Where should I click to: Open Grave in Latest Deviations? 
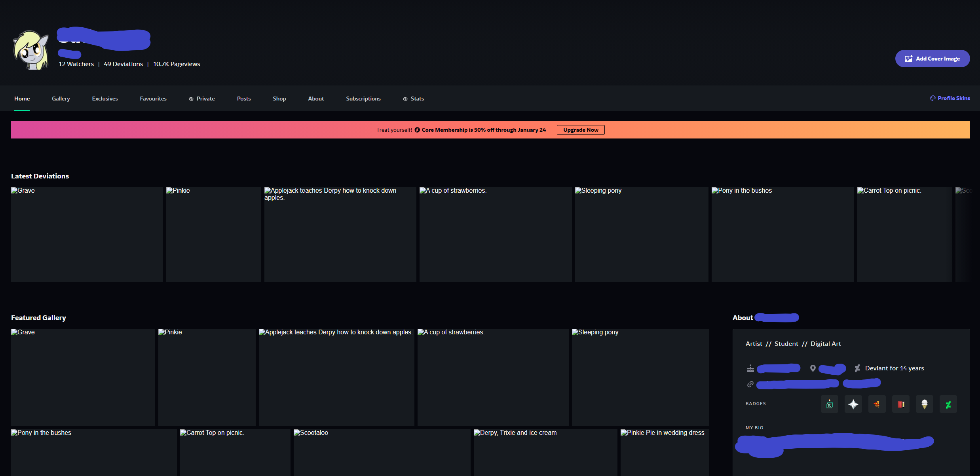[x=87, y=235]
